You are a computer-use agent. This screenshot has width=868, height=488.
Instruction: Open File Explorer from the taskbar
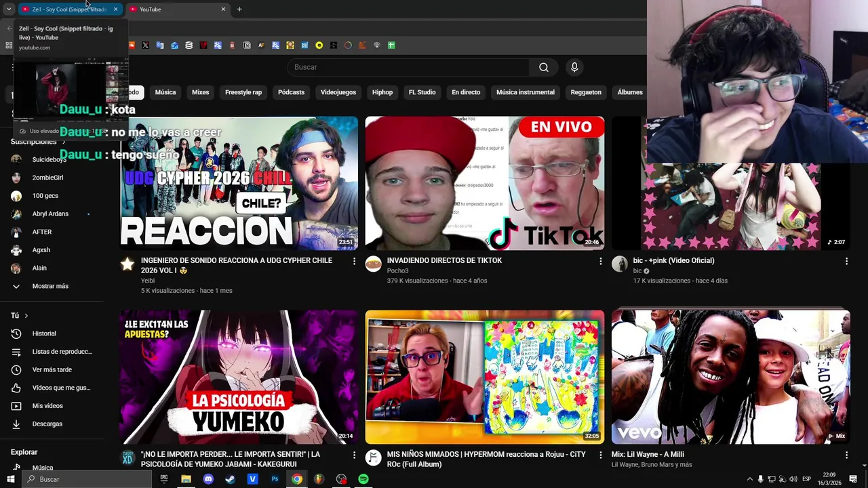point(186,479)
